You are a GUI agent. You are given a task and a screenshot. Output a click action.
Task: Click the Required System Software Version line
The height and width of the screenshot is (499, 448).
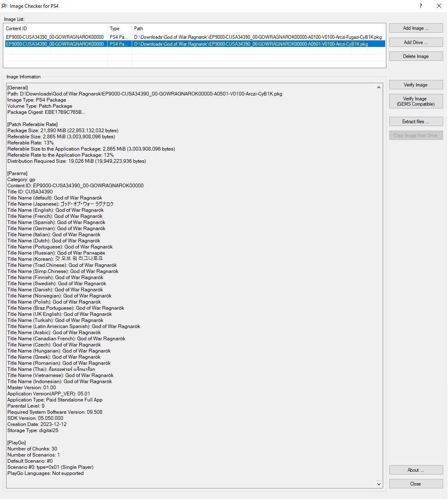pyautogui.click(x=55, y=412)
